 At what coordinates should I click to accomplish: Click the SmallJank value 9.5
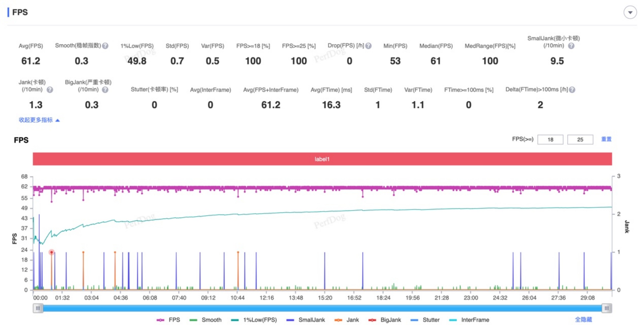(557, 61)
